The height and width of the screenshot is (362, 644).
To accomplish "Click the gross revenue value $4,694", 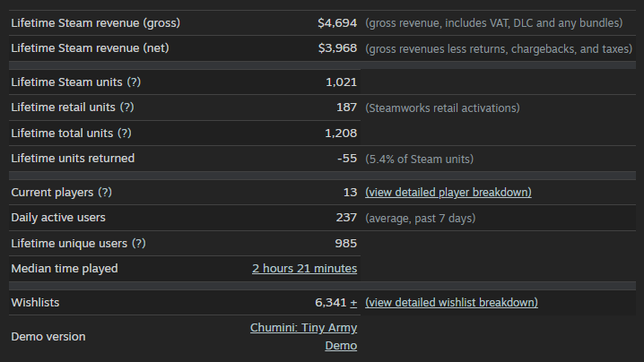I will pyautogui.click(x=337, y=23).
